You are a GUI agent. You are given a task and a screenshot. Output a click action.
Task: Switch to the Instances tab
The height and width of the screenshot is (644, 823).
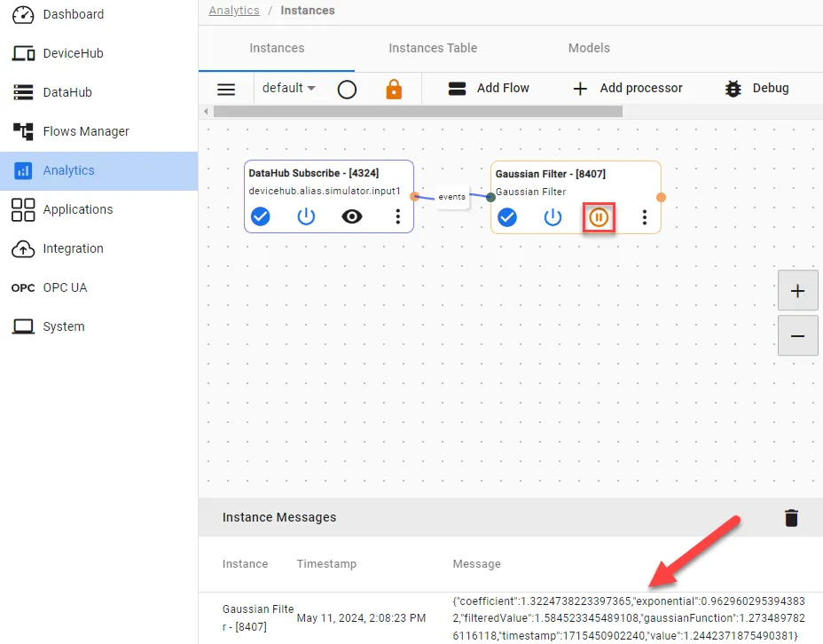click(277, 48)
